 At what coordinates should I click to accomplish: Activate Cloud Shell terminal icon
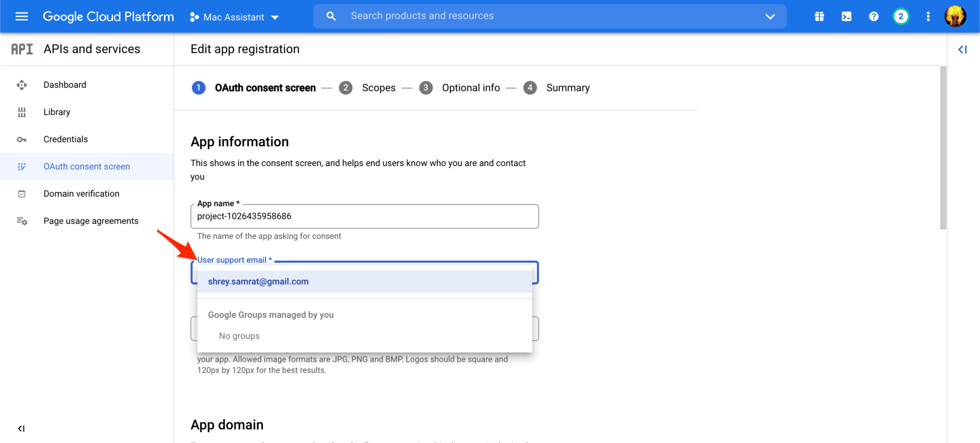pos(846,16)
